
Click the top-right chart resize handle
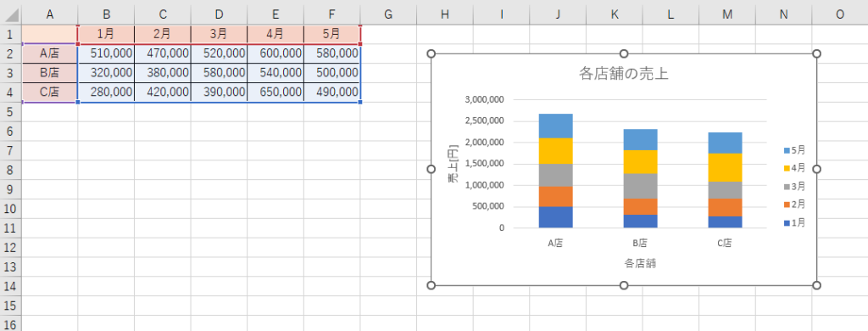(x=816, y=53)
